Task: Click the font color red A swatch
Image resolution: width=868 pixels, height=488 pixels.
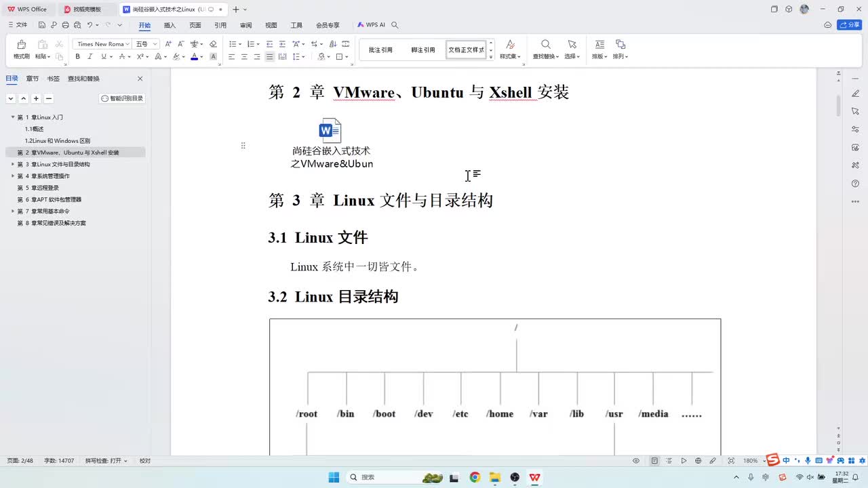Action: (x=194, y=57)
